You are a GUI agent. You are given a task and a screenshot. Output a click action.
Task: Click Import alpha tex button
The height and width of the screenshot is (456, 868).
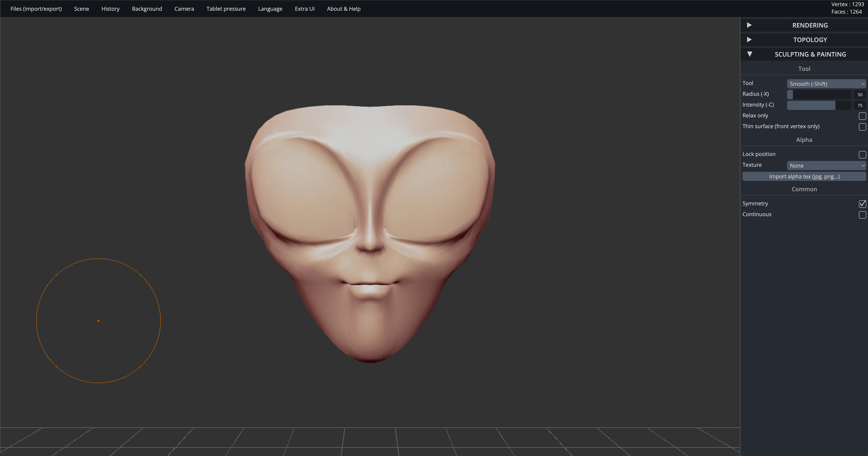pyautogui.click(x=804, y=177)
